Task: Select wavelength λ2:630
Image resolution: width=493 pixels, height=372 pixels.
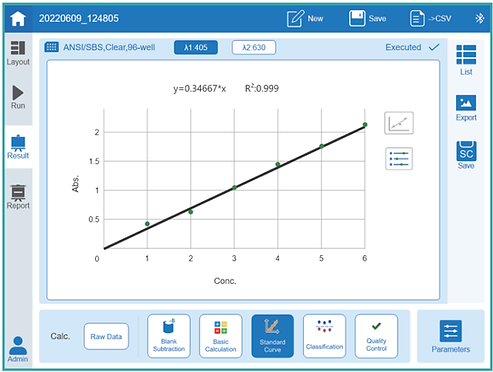Action: [x=254, y=47]
